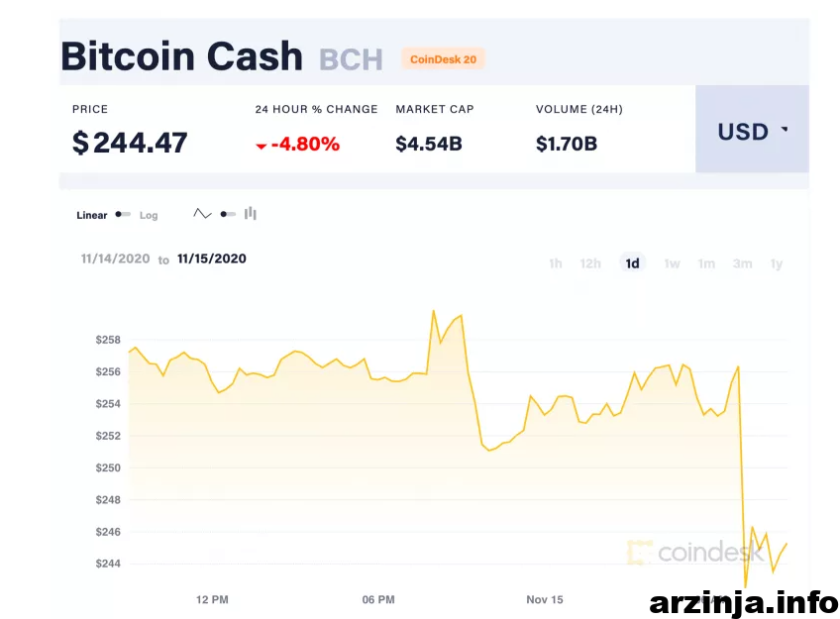Switch to the 12h timeframe
This screenshot has width=840, height=619.
click(590, 263)
